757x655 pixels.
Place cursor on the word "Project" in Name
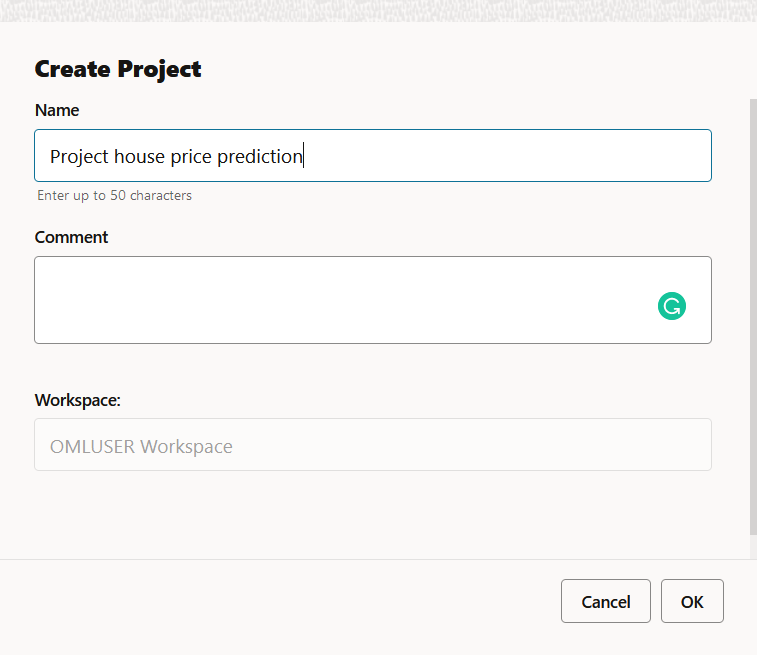coord(79,156)
